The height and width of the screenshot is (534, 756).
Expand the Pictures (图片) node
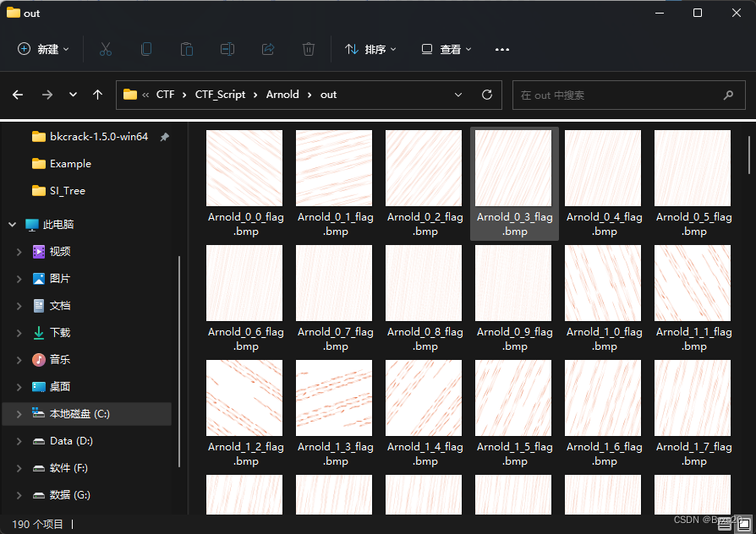[19, 279]
